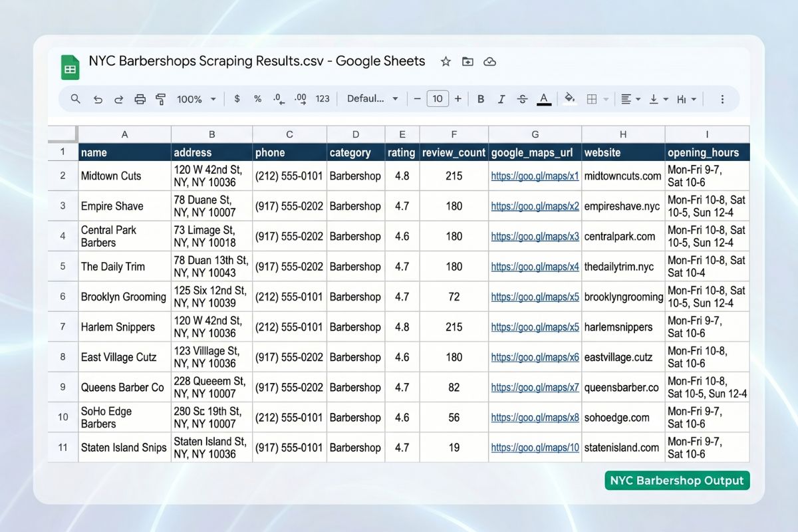The width and height of the screenshot is (798, 532).
Task: Open the fill color picker
Action: pyautogui.click(x=570, y=98)
